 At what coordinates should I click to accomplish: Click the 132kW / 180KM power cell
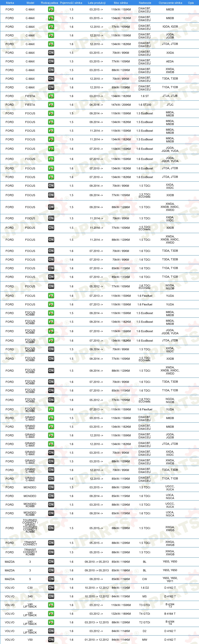[x=121, y=614]
